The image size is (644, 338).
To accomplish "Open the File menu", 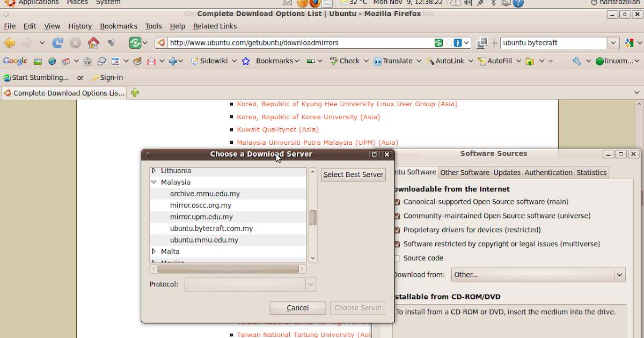I will [10, 26].
